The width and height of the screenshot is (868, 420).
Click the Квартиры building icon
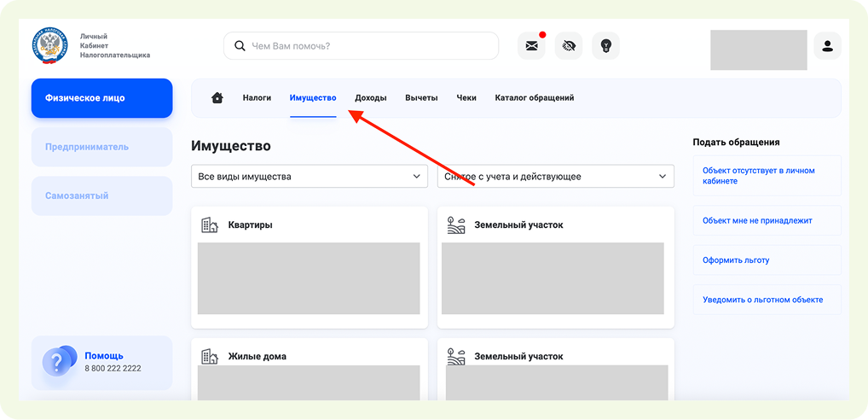click(x=210, y=225)
